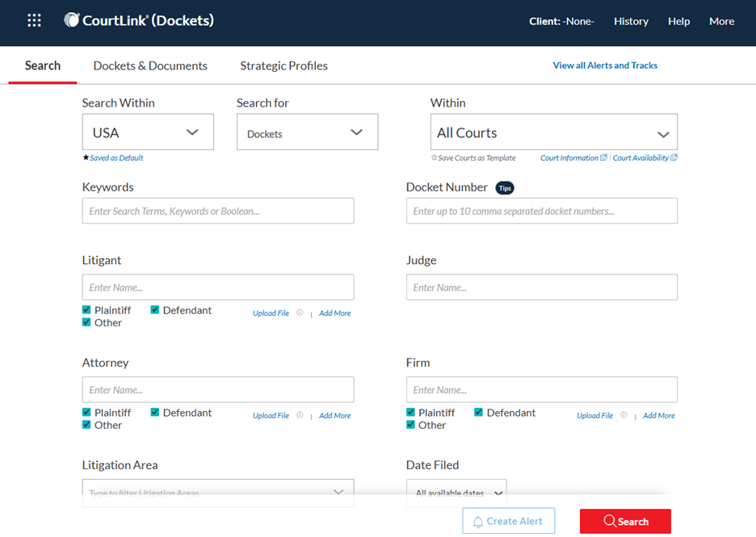Click the Keywords search input field
The width and height of the screenshot is (756, 537).
[218, 212]
